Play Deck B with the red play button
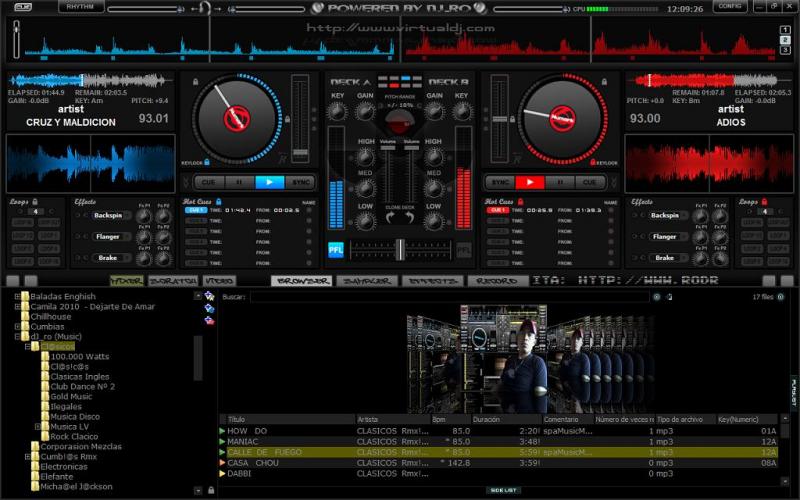The image size is (800, 500). click(530, 182)
